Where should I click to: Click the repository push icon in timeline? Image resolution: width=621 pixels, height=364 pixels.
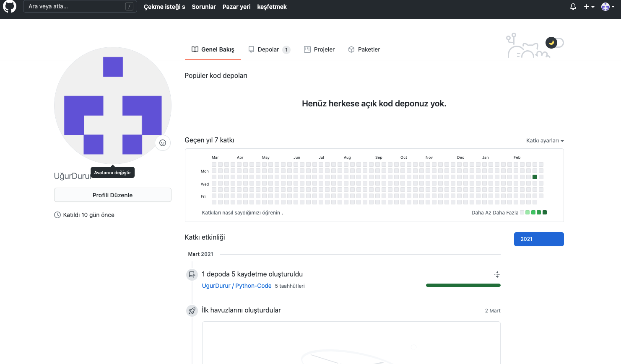(x=192, y=275)
